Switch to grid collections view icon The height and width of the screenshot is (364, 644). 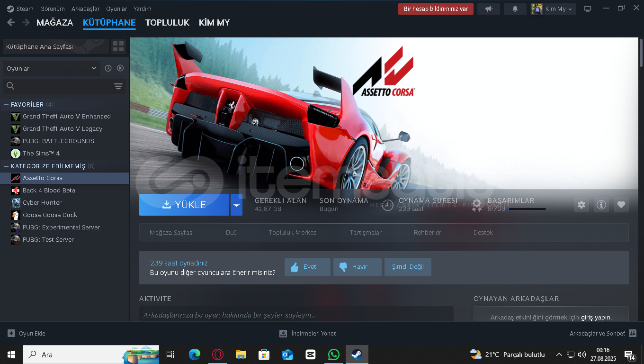pos(118,47)
